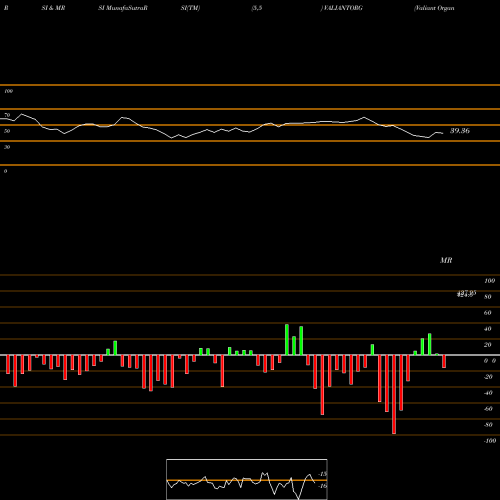Click the RSI axis label 70
The width and height of the screenshot is (500, 500).
(x=7, y=115)
